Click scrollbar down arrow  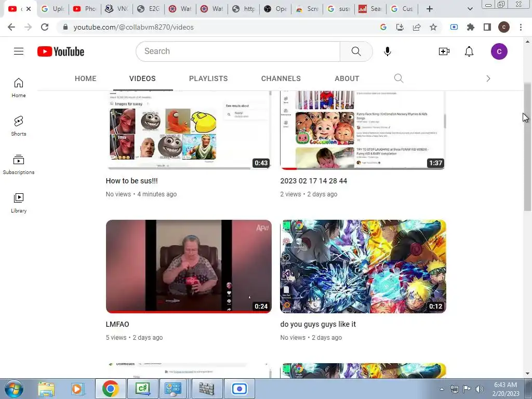click(x=527, y=374)
